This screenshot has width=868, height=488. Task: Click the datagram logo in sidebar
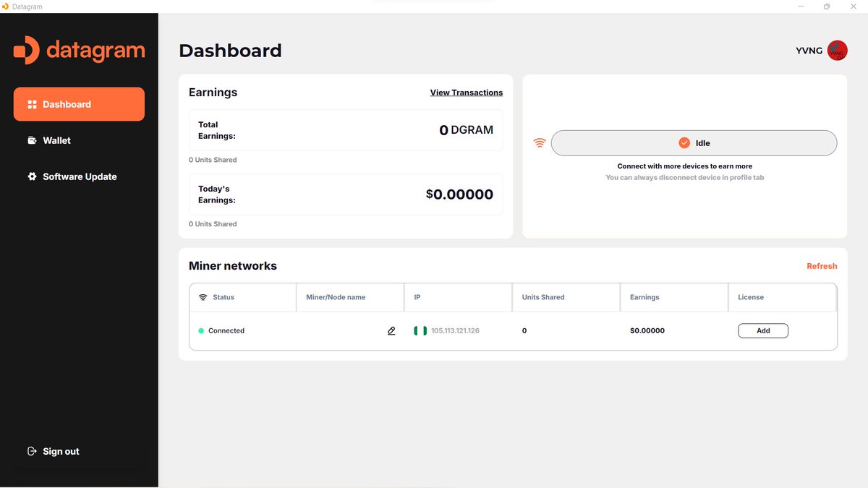[x=78, y=51]
